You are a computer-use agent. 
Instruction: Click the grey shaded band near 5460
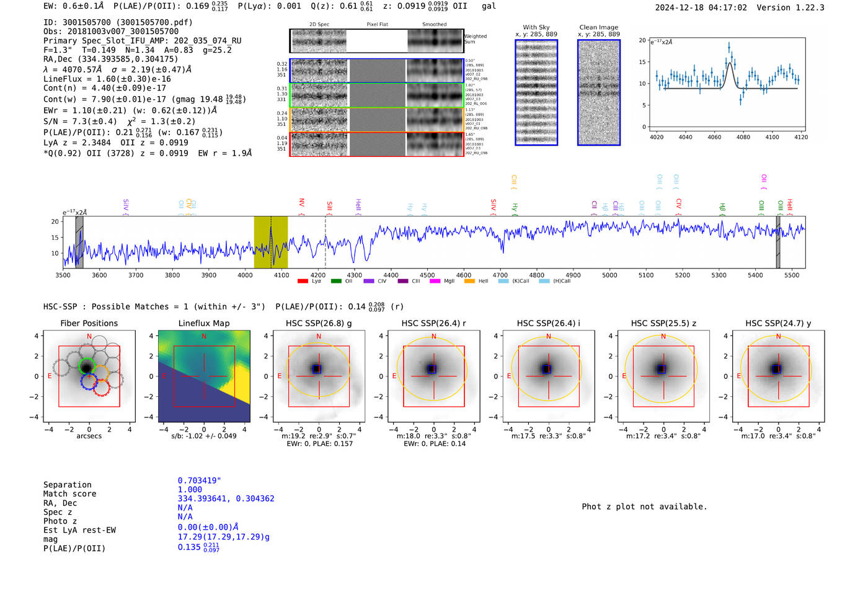[x=778, y=242]
